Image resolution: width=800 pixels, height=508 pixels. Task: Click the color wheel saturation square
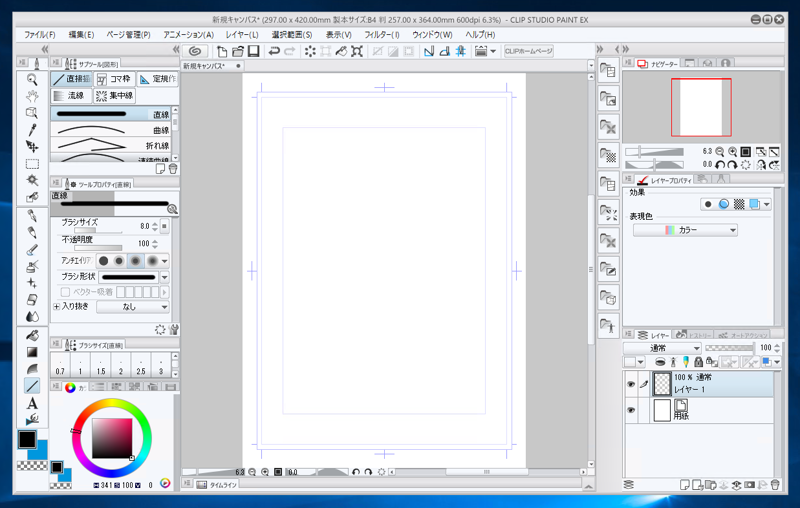(112, 438)
